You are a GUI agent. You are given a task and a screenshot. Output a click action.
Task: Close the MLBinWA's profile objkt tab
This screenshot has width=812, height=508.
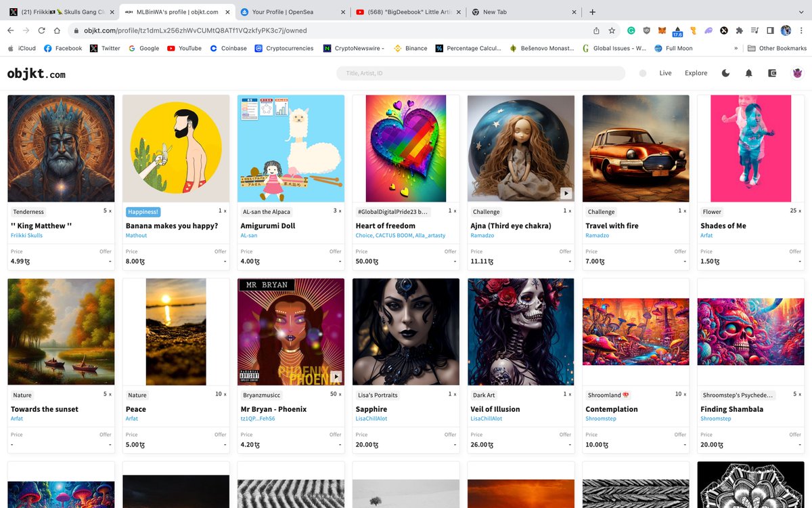coord(227,12)
